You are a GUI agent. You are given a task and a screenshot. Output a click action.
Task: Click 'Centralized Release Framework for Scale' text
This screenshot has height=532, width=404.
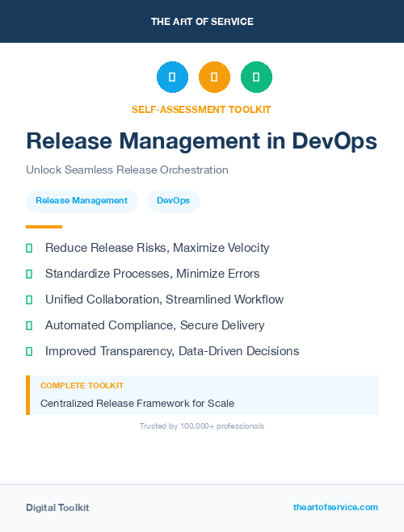click(137, 404)
